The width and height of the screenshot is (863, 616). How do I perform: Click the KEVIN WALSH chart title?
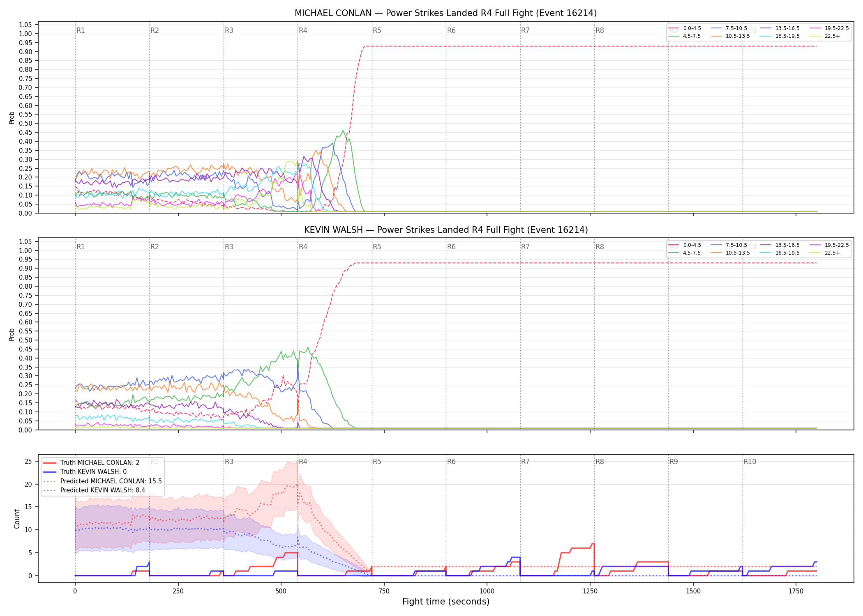click(x=446, y=230)
